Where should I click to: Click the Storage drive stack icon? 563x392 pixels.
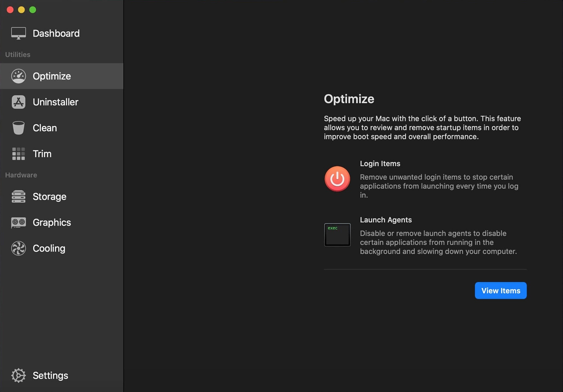tap(19, 197)
